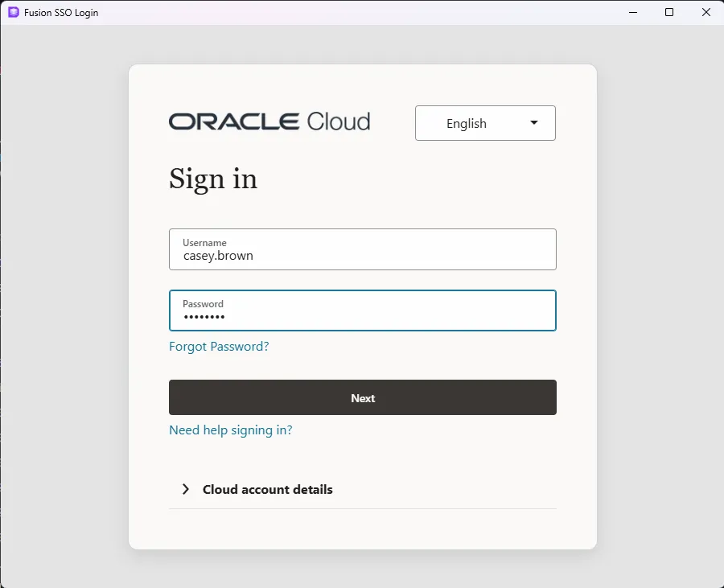Close the Fusion SSO Login window
The image size is (724, 588).
tap(706, 12)
